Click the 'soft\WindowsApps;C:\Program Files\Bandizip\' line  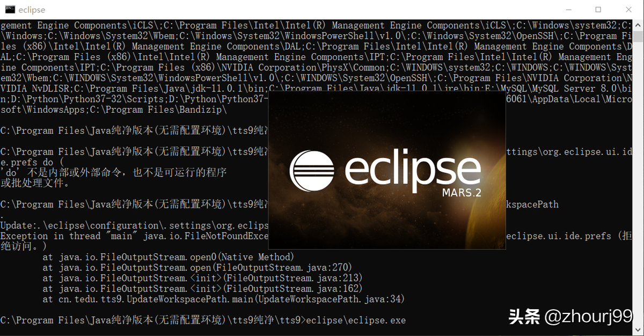coord(114,109)
